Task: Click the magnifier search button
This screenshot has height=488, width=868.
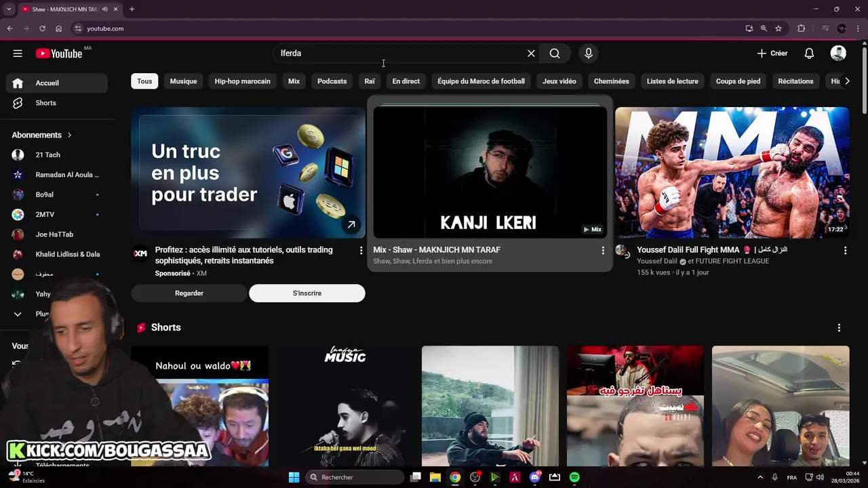Action: pyautogui.click(x=555, y=54)
